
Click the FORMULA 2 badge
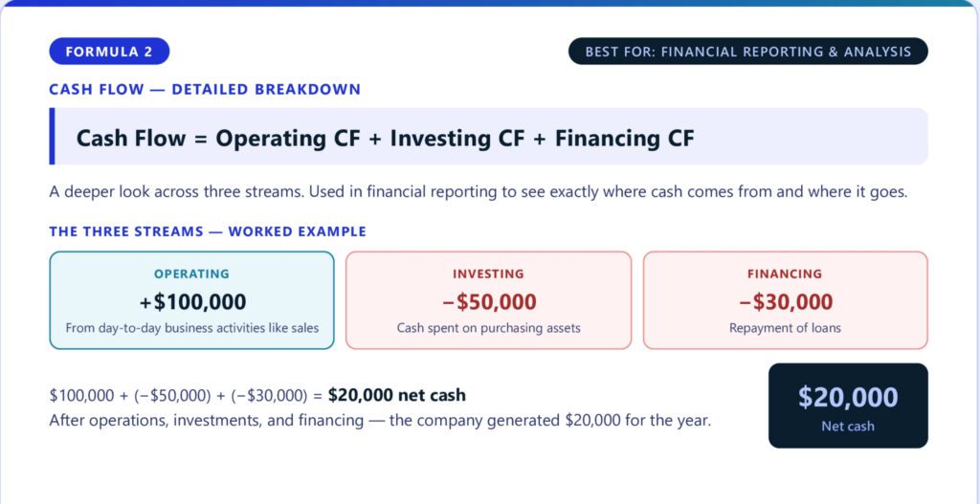tap(109, 51)
